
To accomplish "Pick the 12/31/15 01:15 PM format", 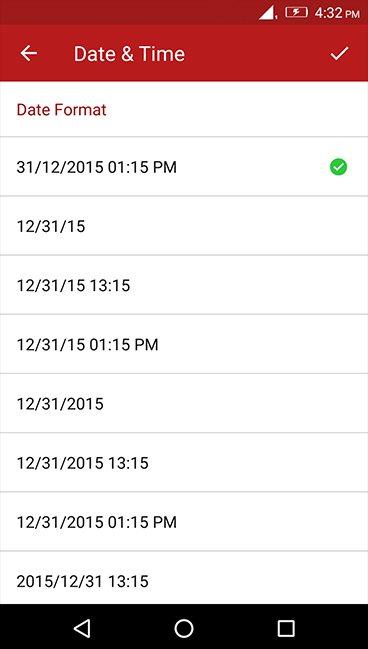I will point(184,344).
